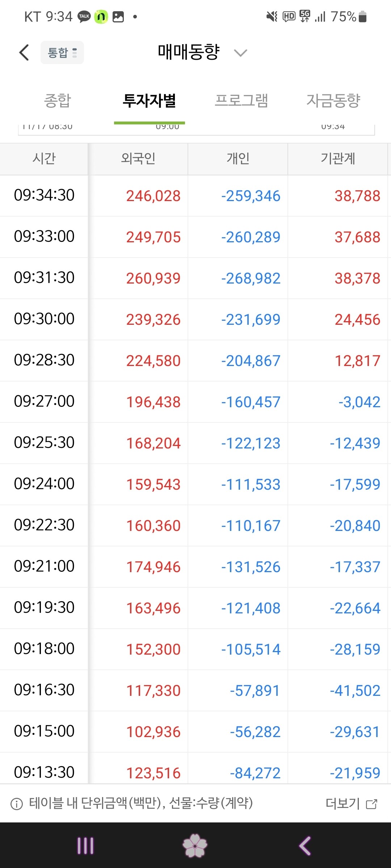
Task: Tap the KakaoTalk notification icon
Action: click(x=84, y=17)
